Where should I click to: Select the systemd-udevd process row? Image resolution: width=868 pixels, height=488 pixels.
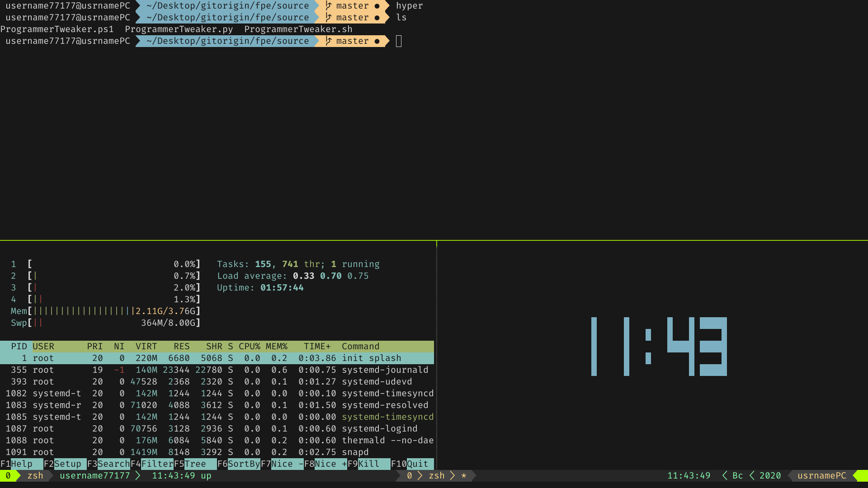click(x=217, y=382)
